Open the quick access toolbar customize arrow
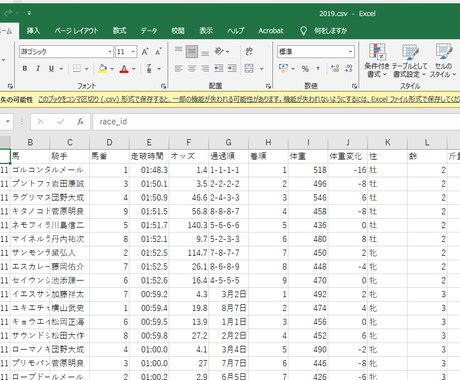 [29, 13]
